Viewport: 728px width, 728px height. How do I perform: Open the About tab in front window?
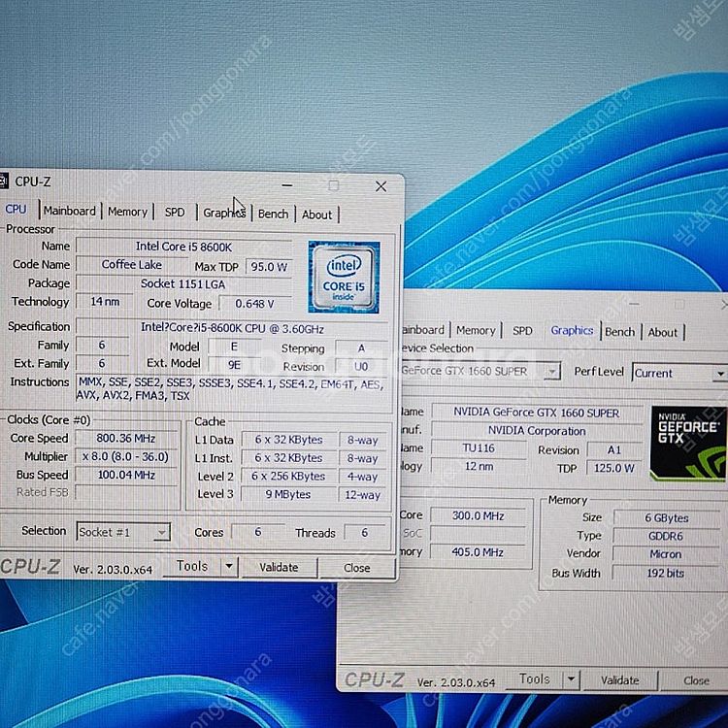317,215
